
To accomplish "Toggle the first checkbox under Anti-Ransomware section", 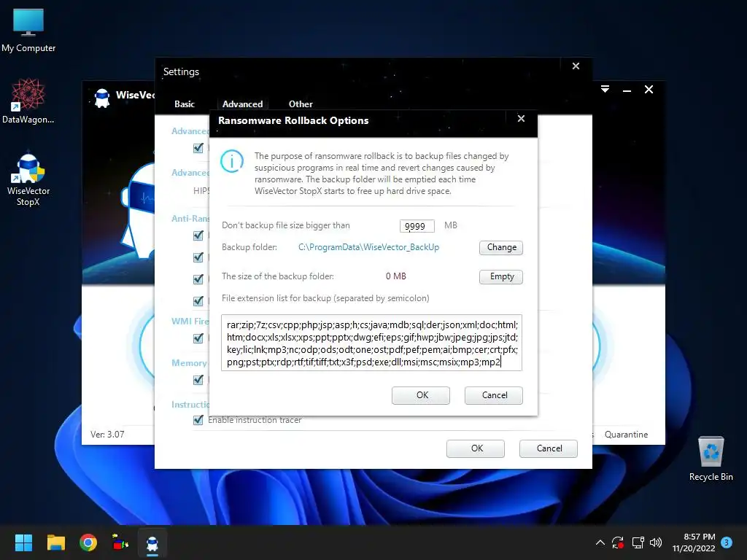I will tap(198, 236).
